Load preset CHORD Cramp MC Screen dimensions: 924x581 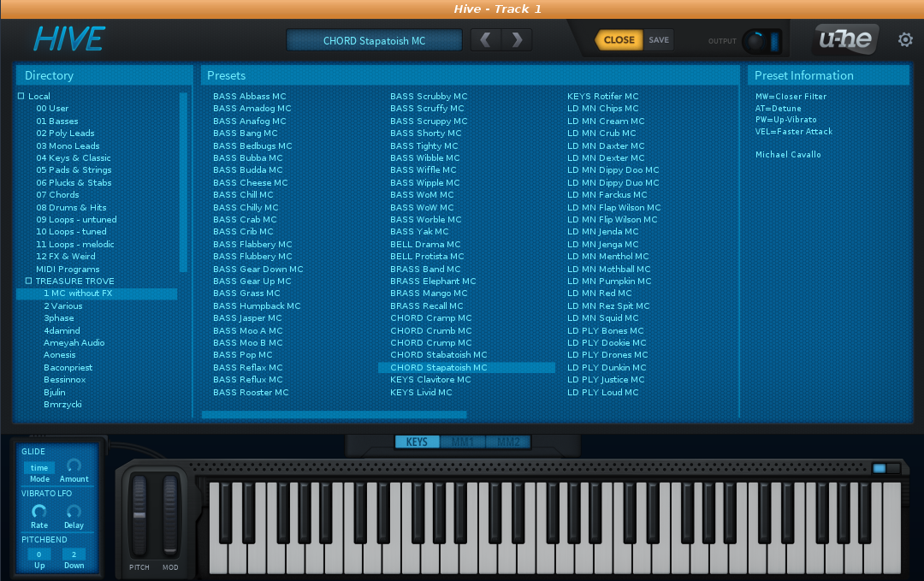point(430,318)
